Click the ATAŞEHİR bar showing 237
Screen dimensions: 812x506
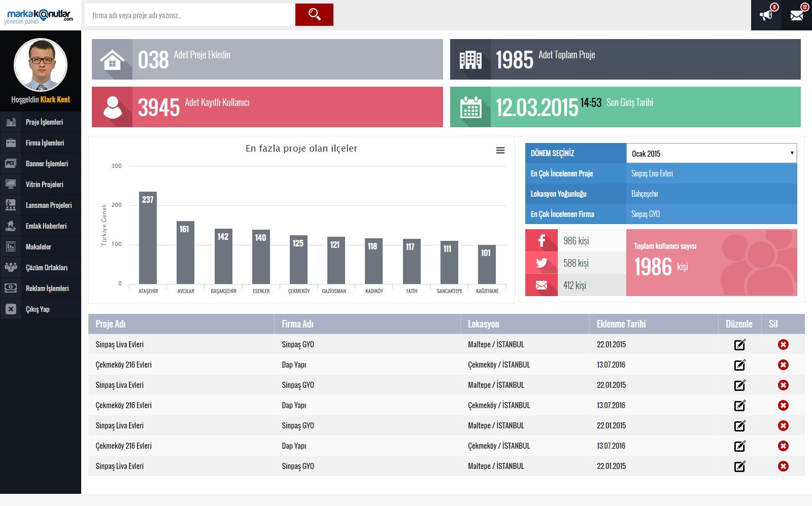(x=148, y=237)
